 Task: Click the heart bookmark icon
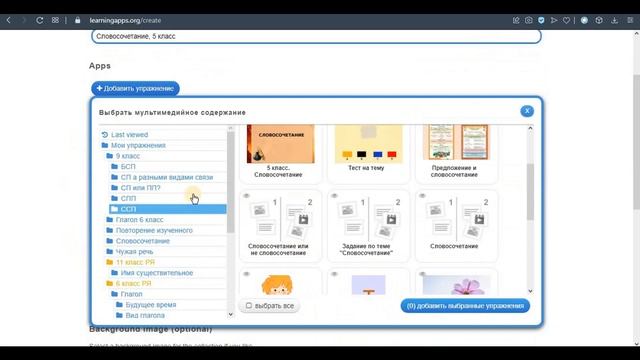[566, 20]
